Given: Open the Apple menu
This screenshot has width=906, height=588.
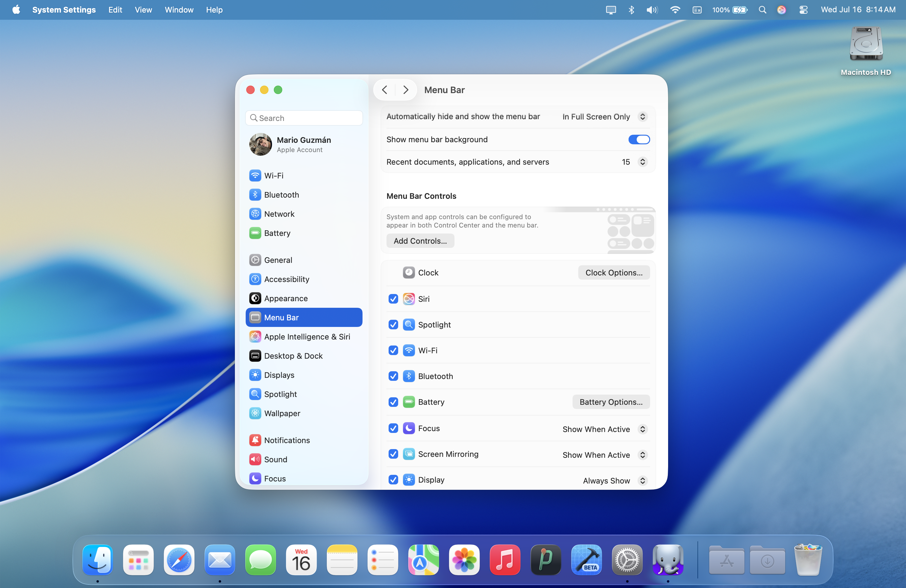Looking at the screenshot, I should tap(16, 10).
